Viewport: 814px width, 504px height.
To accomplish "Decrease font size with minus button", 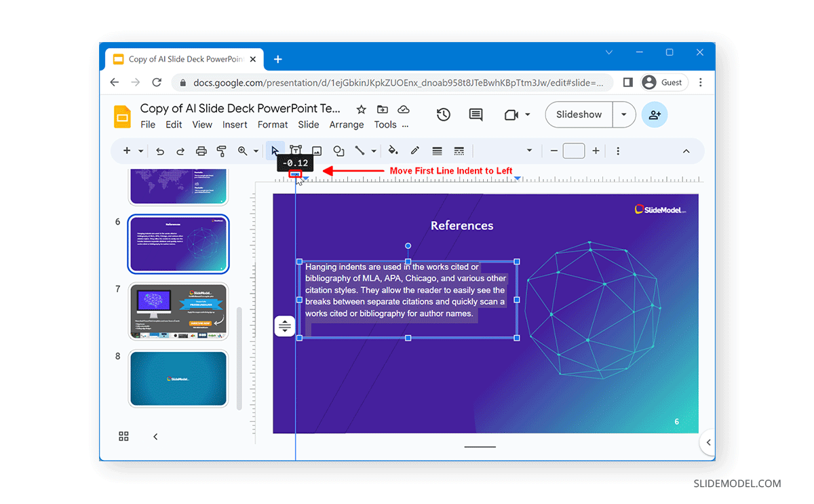I will coord(554,151).
